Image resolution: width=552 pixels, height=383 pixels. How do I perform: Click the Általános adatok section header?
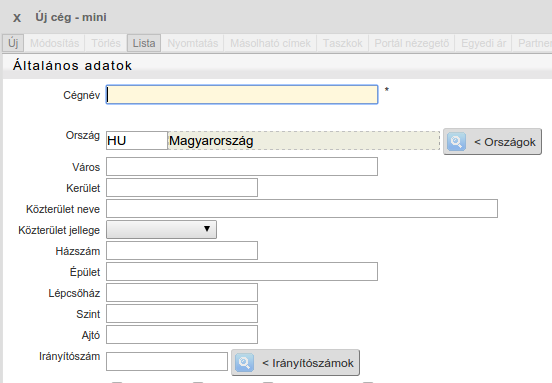click(x=73, y=66)
